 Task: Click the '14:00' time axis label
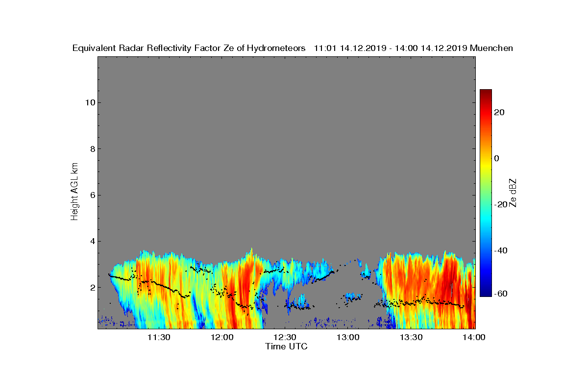click(474, 337)
